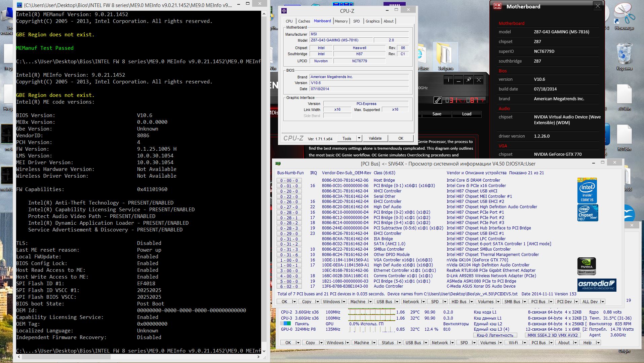Select 'Intel H87 Chipset MEI Controller #1' row
The image size is (644, 363).
[479, 196]
